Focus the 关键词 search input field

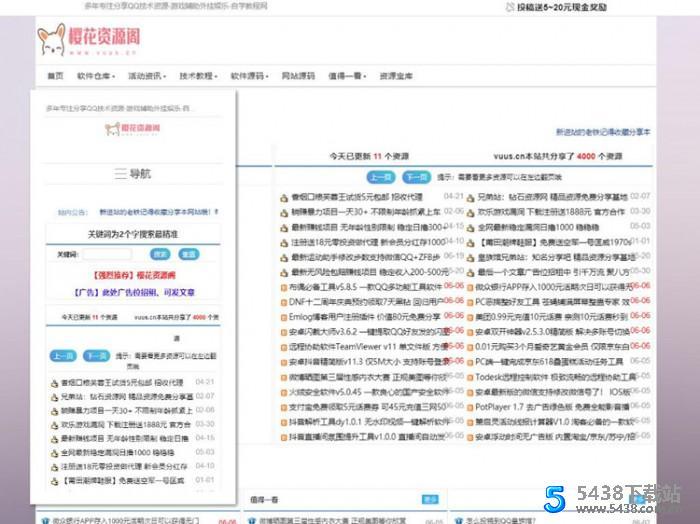pos(107,254)
